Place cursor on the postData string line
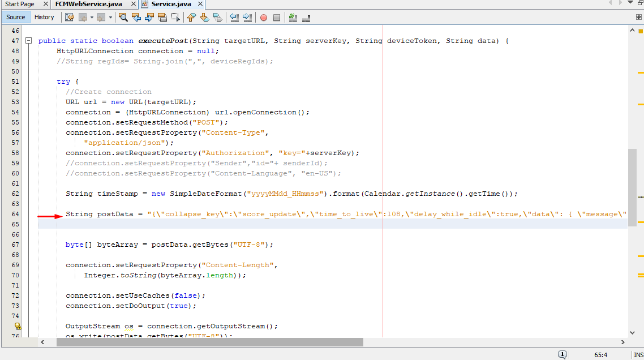This screenshot has width=644, height=360. pos(346,214)
